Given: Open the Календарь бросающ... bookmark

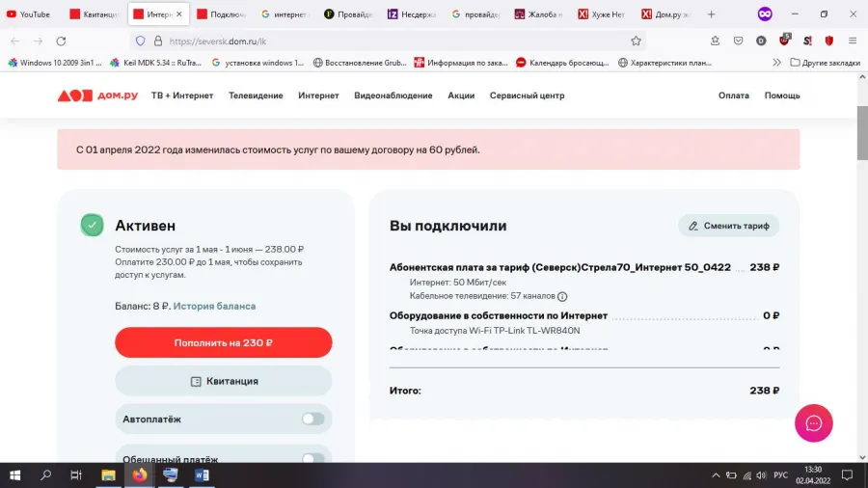Looking at the screenshot, I should tap(562, 63).
